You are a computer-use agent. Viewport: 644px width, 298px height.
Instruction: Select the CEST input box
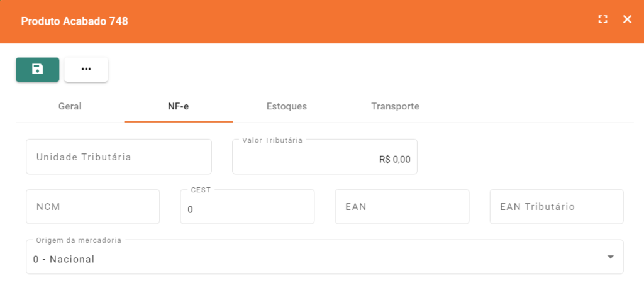[247, 209]
